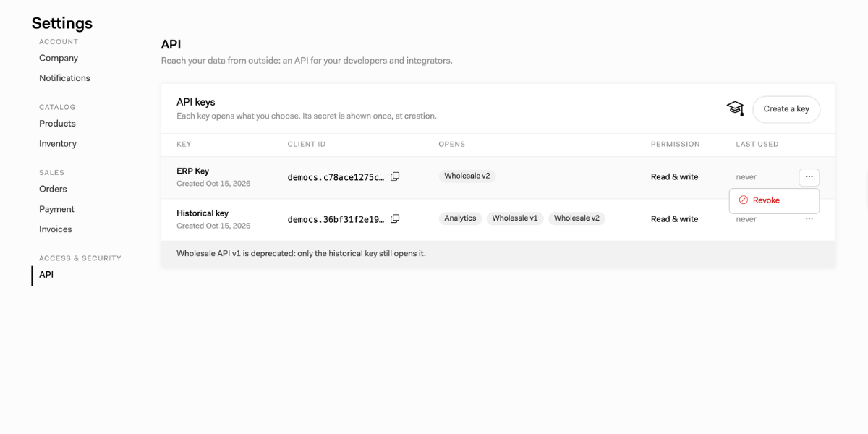The width and height of the screenshot is (868, 434).
Task: Click the client ID democs.36bf31f2e19…
Action: (x=336, y=219)
